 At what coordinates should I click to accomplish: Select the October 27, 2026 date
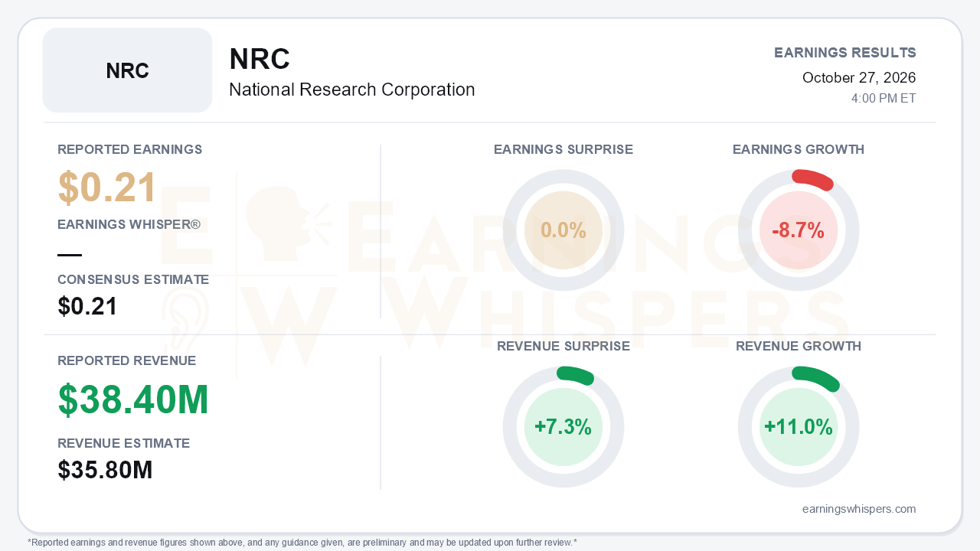pos(859,77)
